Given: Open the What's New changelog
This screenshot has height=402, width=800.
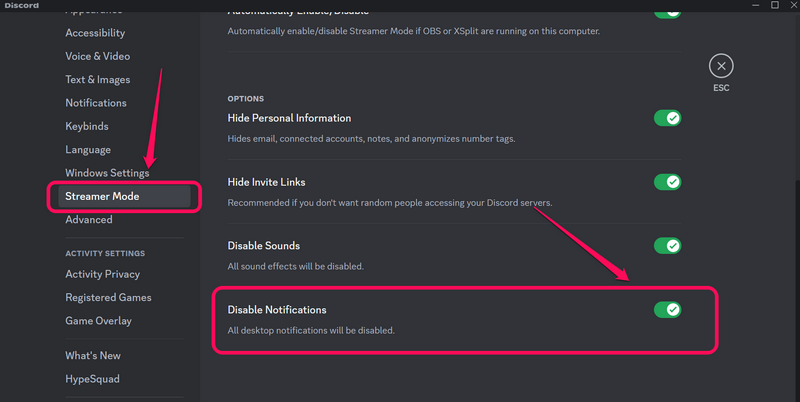Looking at the screenshot, I should [x=93, y=356].
